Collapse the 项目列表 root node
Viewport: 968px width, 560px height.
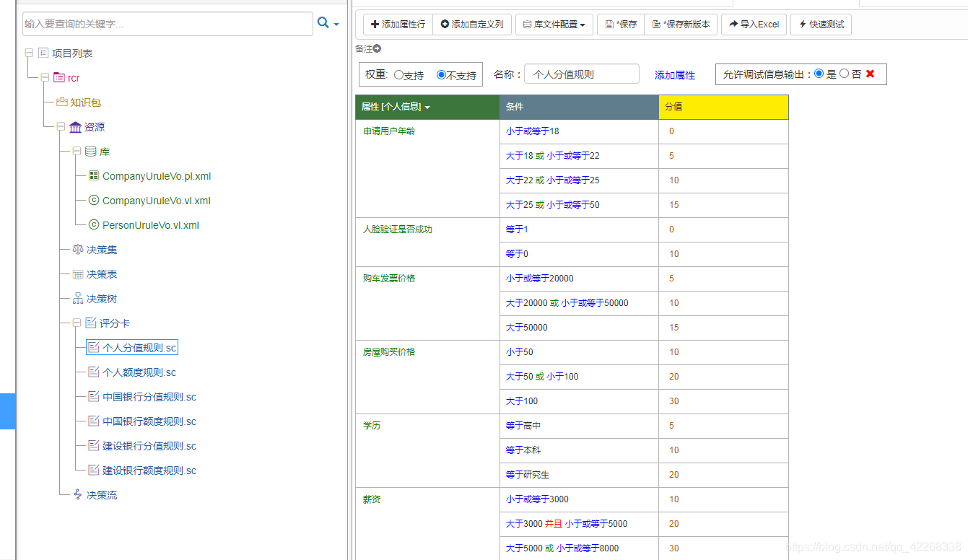(x=29, y=53)
